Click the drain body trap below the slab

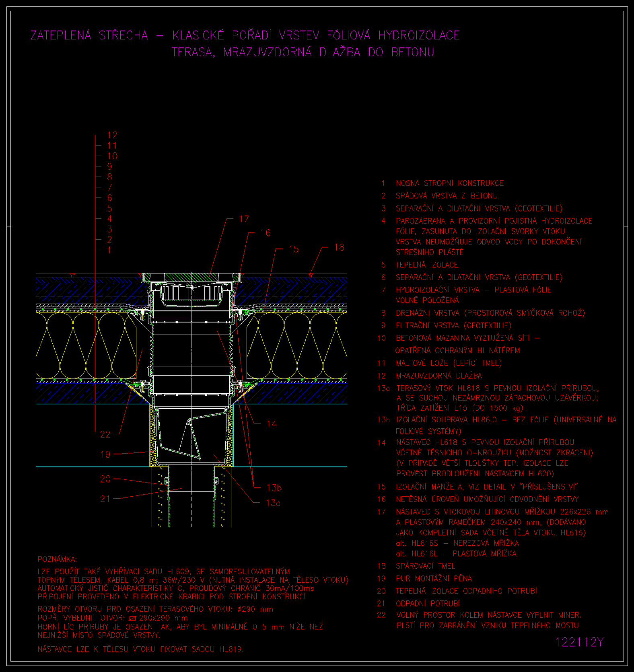[x=191, y=436]
